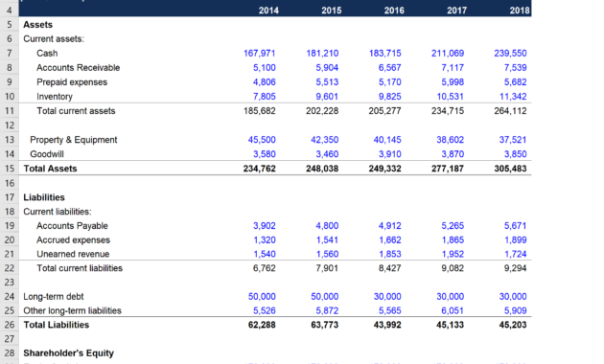Select the bold Liabilities heading cell
Screen dimensions: 604x364
click(44, 197)
